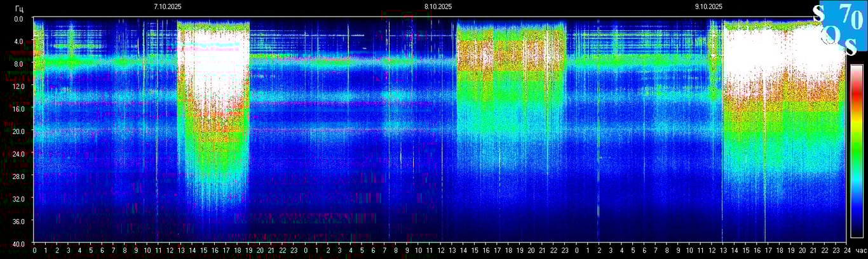This screenshot has width=868, height=259.
Task: Click the 40.0 Hz frequency tick label
Action: coord(18,244)
